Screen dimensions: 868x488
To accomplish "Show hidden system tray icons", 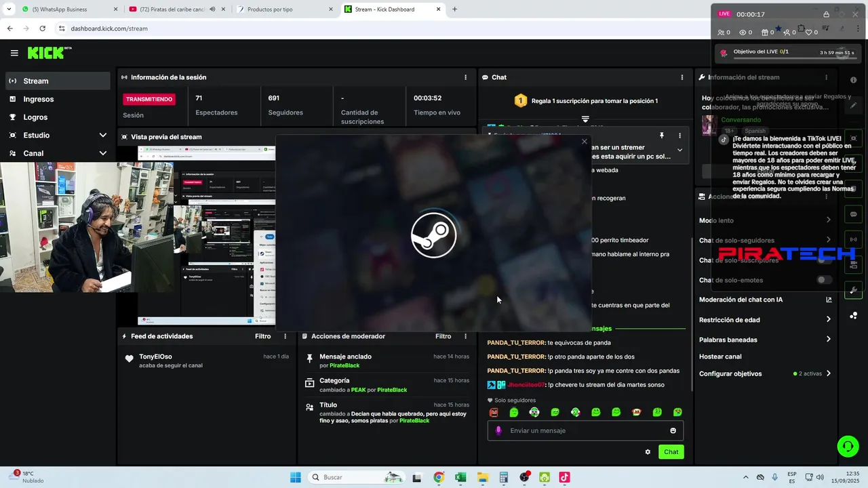I will pos(746,477).
